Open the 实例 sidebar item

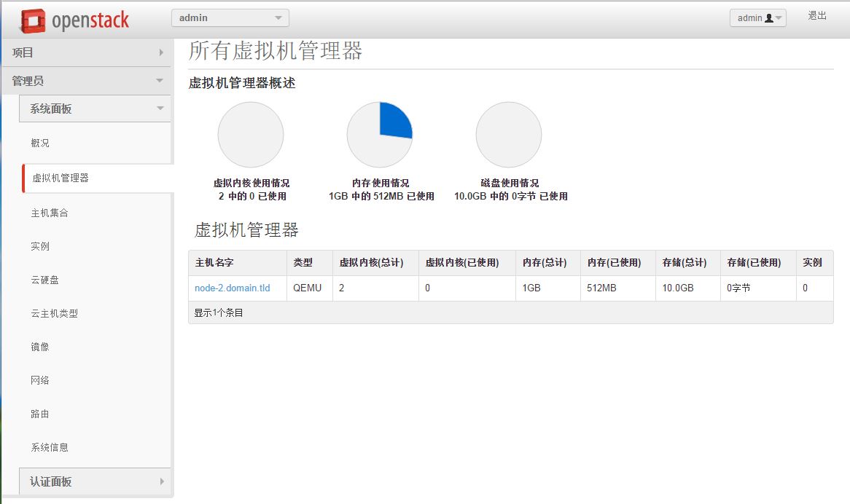point(40,246)
